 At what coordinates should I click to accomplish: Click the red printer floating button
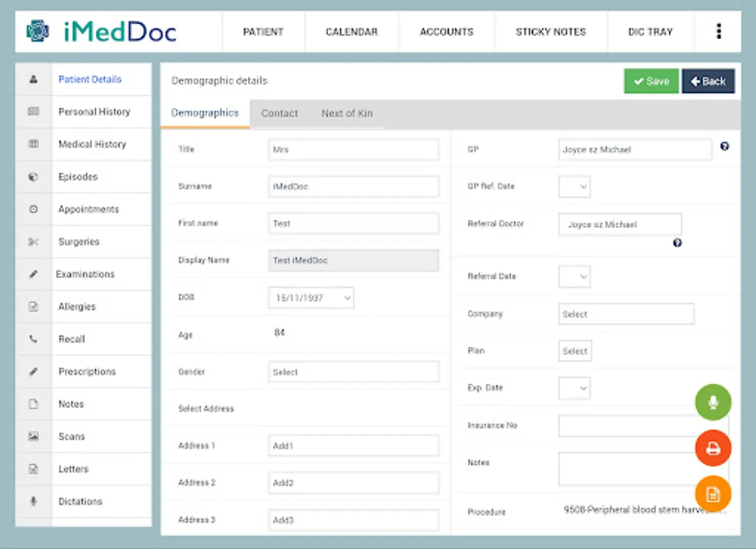(x=713, y=448)
